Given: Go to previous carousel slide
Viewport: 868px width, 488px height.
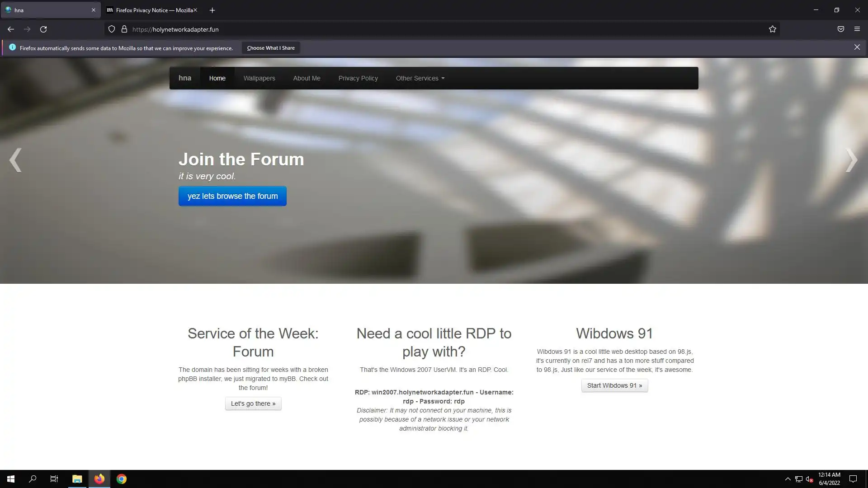Looking at the screenshot, I should pos(16,160).
